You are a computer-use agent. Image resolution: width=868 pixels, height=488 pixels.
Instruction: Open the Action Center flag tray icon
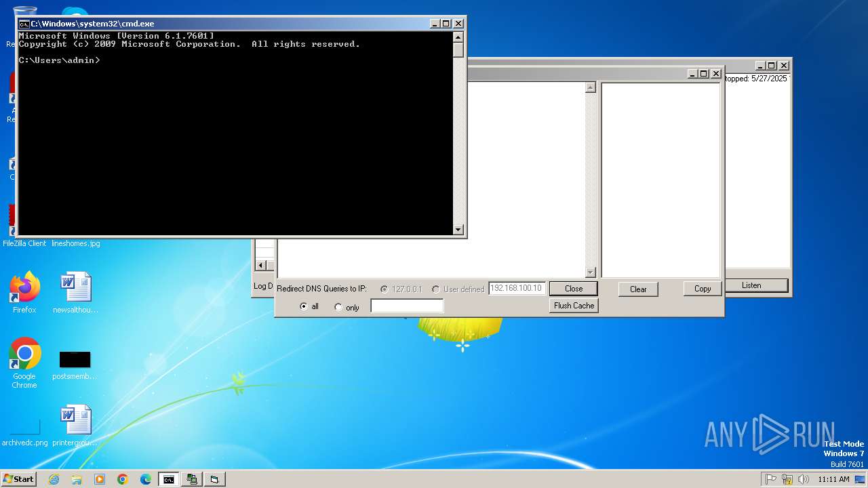pyautogui.click(x=771, y=479)
